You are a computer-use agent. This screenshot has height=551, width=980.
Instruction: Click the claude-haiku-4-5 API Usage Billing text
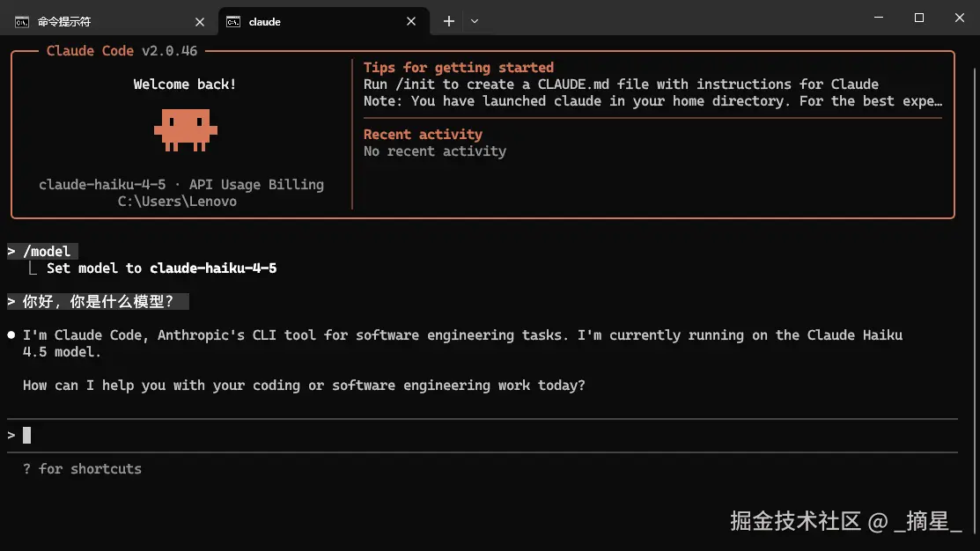point(181,185)
